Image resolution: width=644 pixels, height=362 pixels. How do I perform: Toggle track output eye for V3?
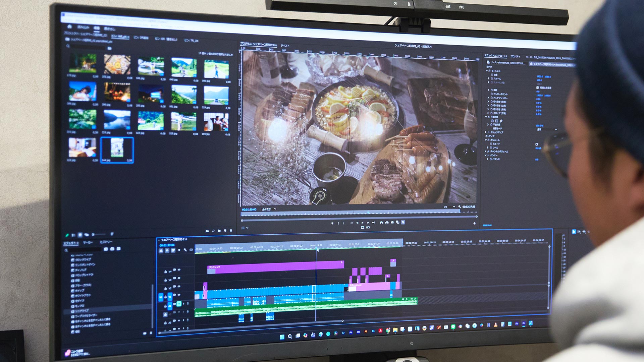coord(179,278)
